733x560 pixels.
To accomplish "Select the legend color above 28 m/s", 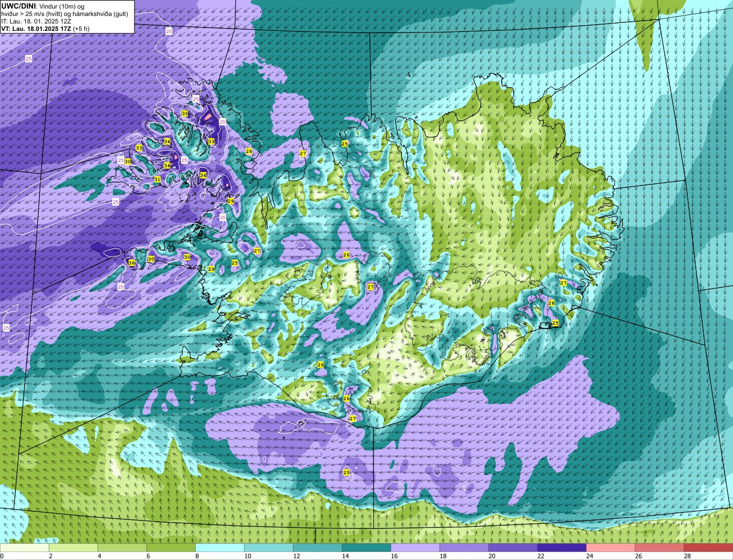I will [708, 547].
